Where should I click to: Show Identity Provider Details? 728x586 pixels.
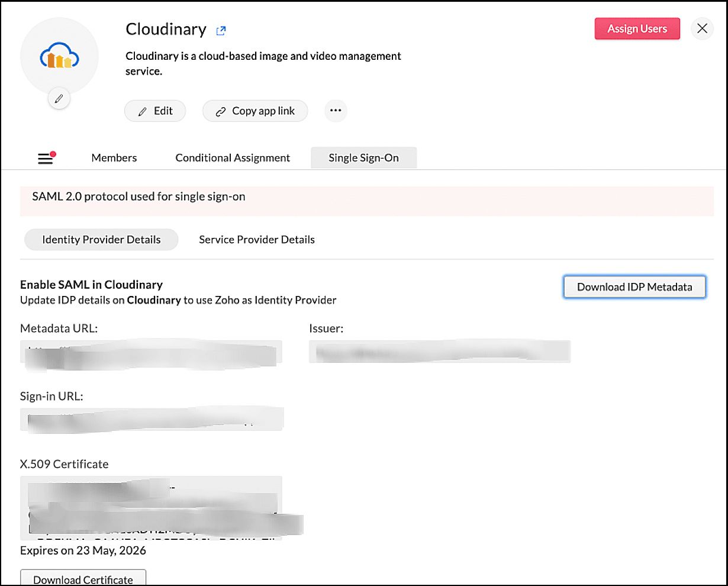click(101, 240)
